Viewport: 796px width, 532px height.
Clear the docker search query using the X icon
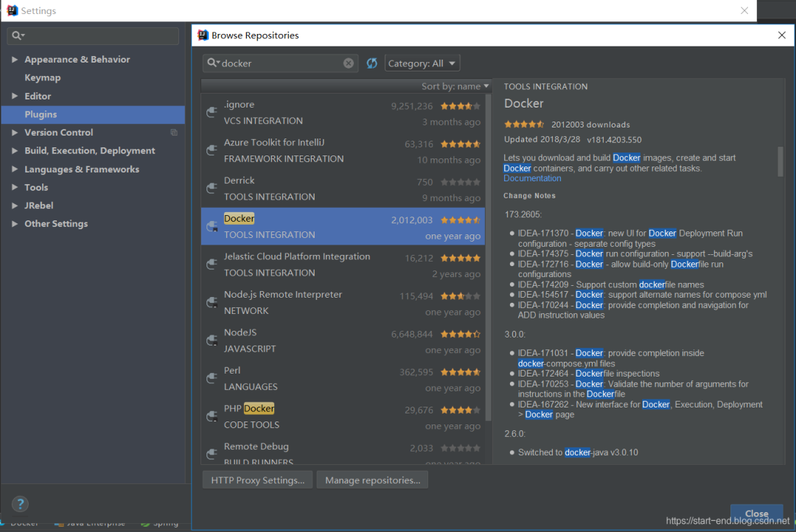(349, 63)
